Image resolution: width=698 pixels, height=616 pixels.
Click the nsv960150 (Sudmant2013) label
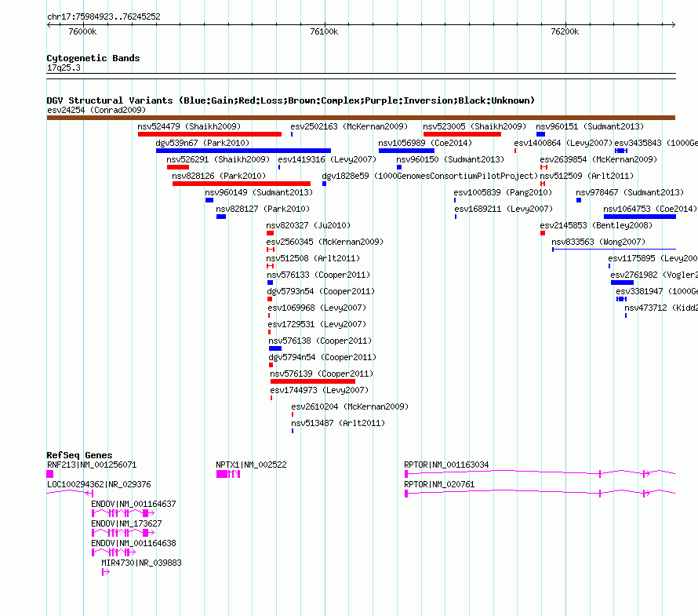(x=450, y=159)
